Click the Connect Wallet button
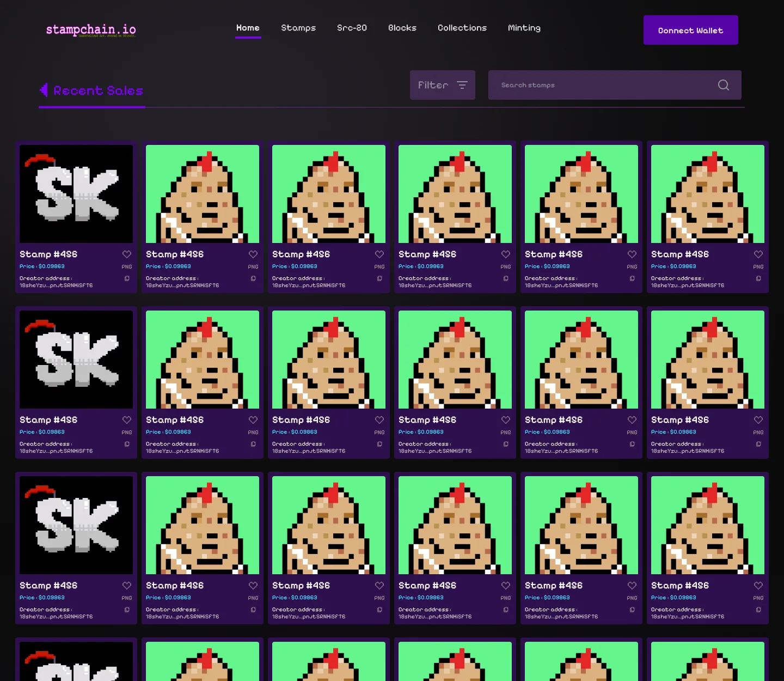Viewport: 784px width, 681px height. 690,30
